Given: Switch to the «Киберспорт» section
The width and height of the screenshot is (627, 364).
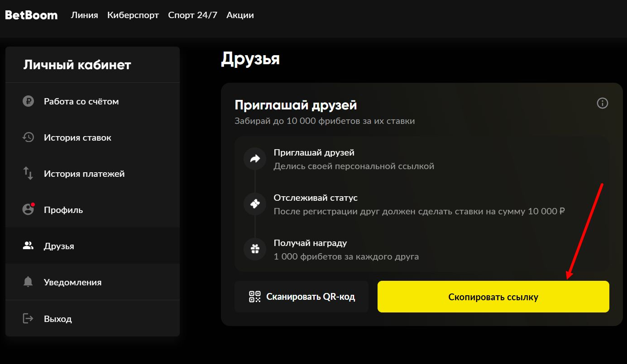Looking at the screenshot, I should coord(133,15).
